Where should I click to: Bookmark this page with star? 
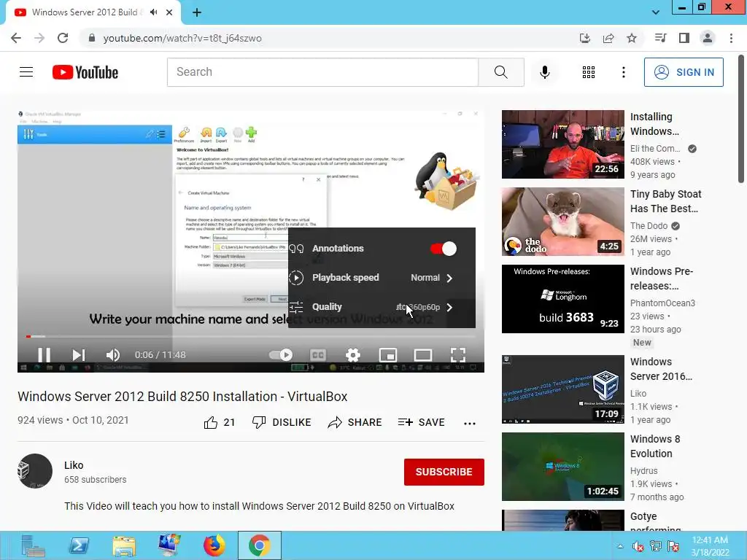point(632,38)
